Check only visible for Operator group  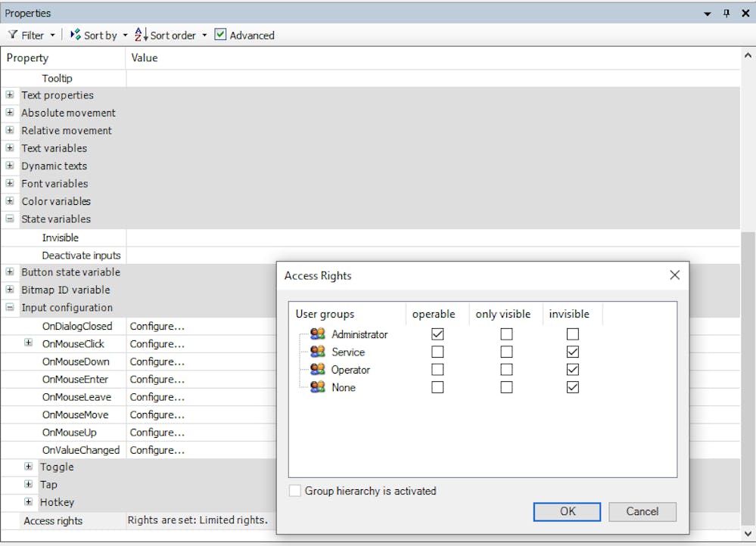coord(506,370)
